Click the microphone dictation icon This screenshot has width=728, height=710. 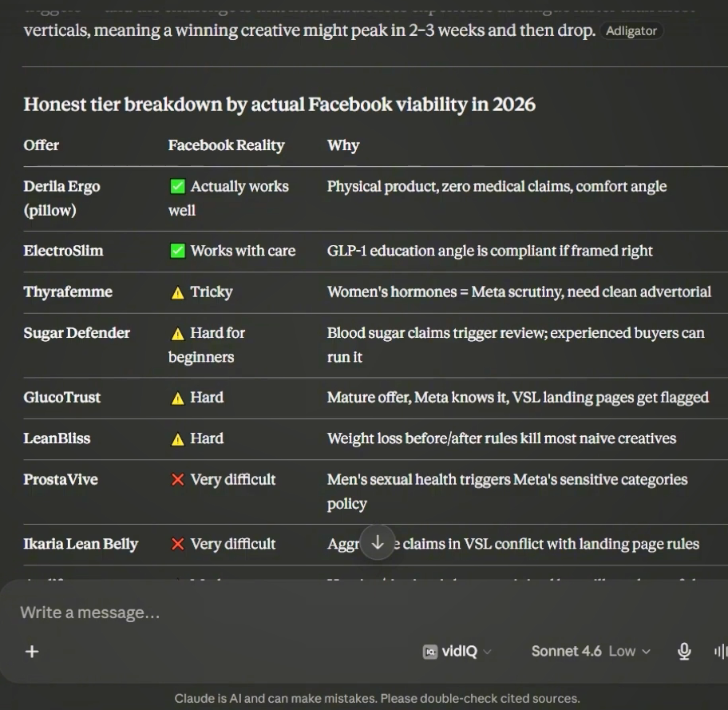pos(684,652)
